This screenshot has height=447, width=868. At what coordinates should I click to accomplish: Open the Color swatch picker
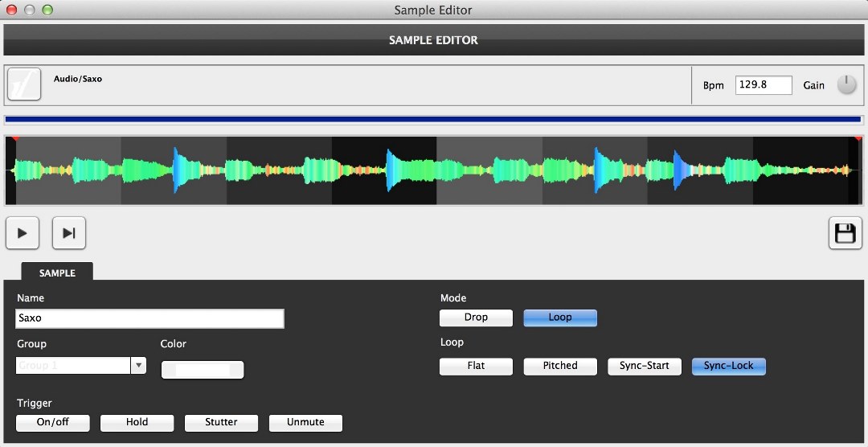tap(203, 369)
